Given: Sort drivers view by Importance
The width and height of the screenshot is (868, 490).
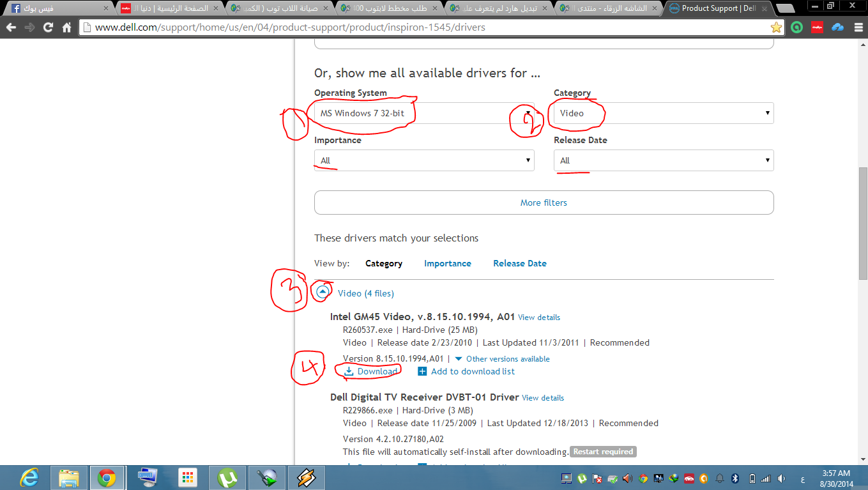Looking at the screenshot, I should tap(448, 263).
